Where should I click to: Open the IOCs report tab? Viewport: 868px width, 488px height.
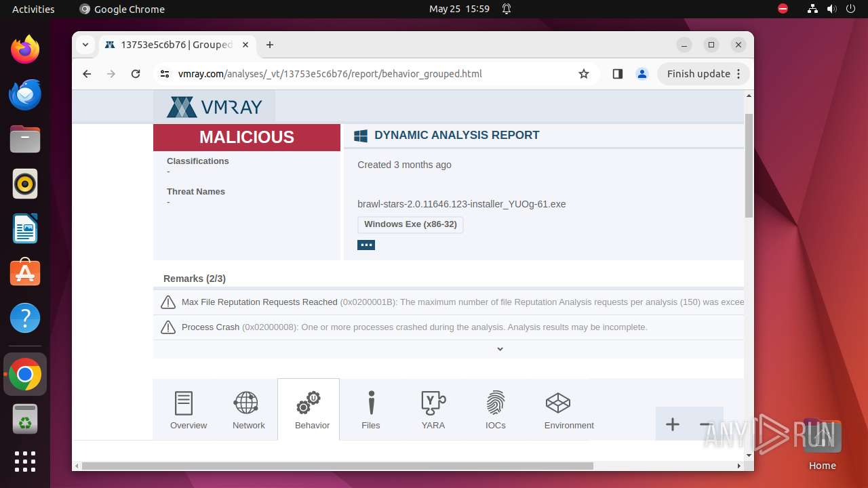click(496, 410)
